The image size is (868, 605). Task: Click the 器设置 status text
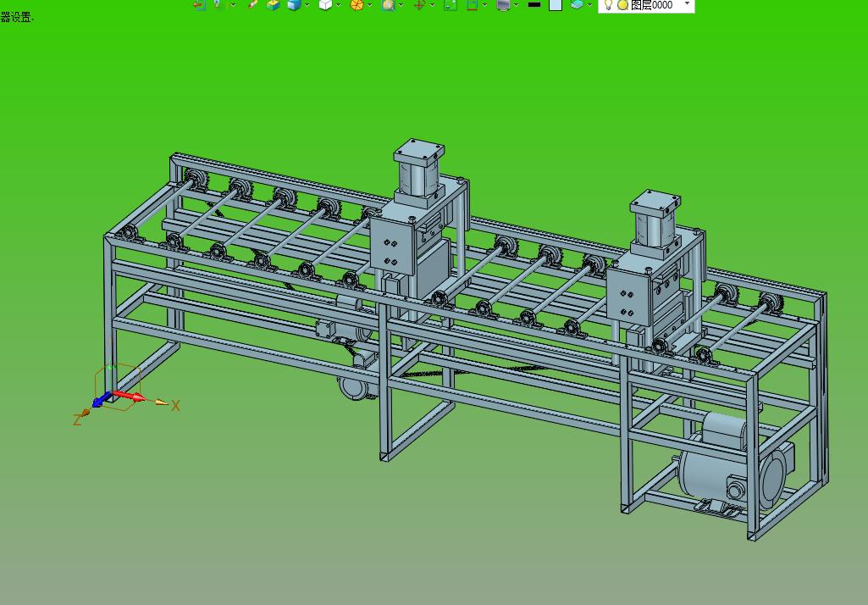click(x=17, y=17)
